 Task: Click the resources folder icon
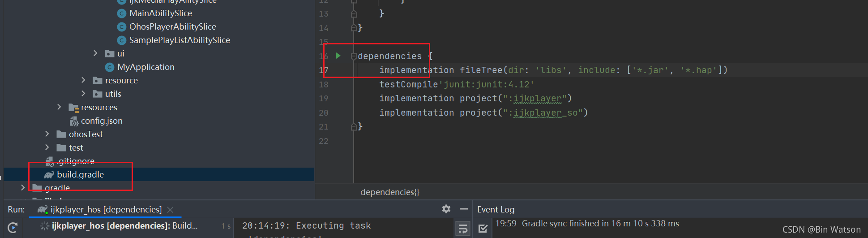73,108
